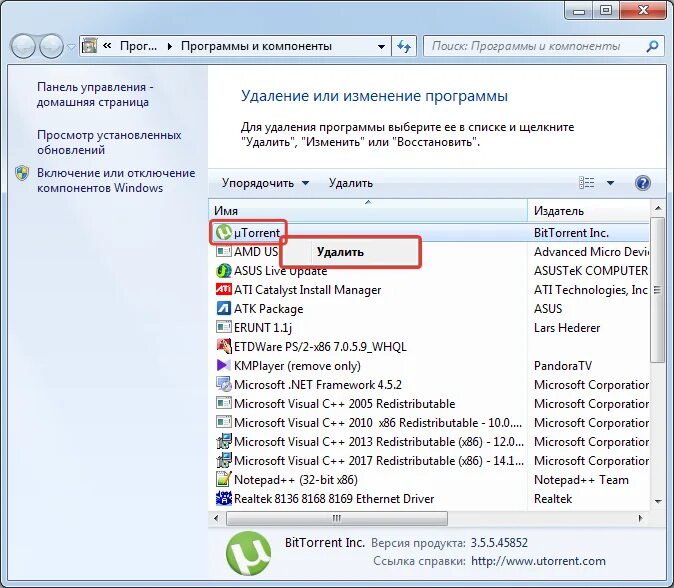The image size is (674, 588).
Task: Click the Lars Hederer publisher cell
Action: [x=567, y=328]
